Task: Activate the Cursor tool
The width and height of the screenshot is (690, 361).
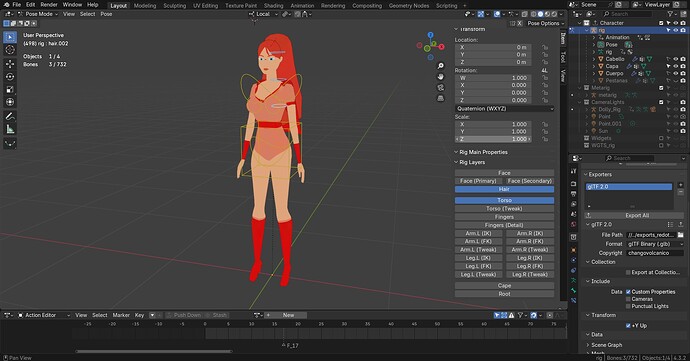Action: click(x=10, y=50)
